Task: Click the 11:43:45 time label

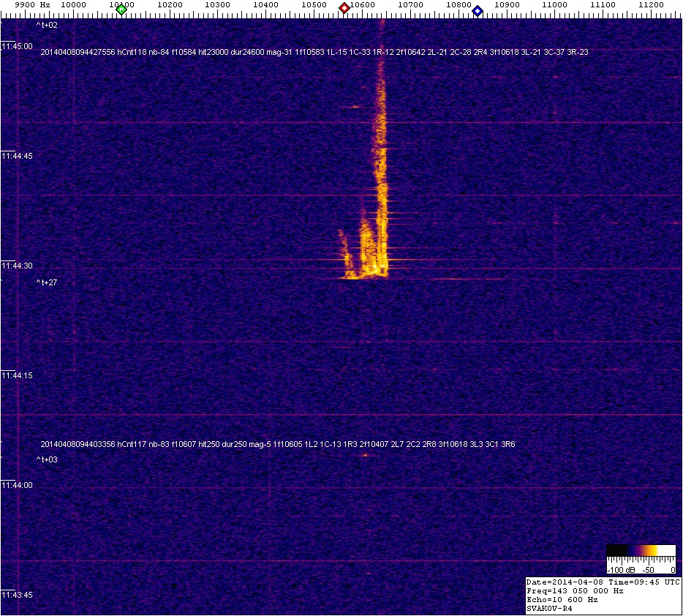Action: [x=18, y=595]
